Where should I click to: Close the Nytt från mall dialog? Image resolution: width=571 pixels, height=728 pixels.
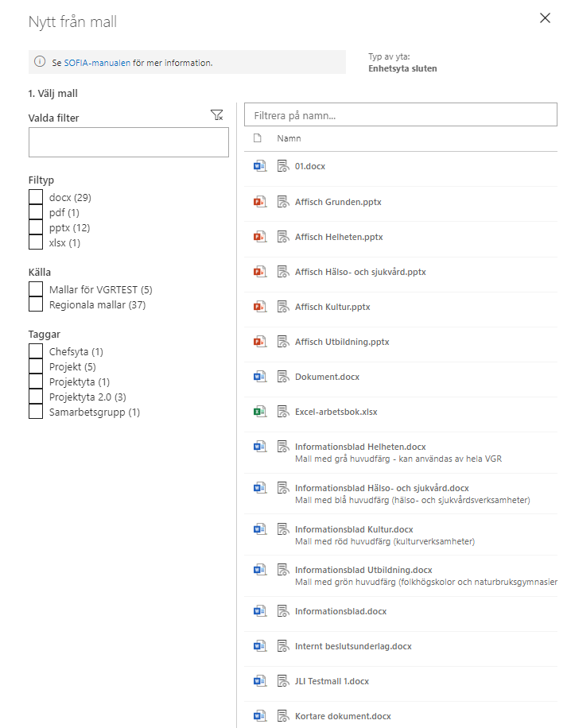click(545, 18)
